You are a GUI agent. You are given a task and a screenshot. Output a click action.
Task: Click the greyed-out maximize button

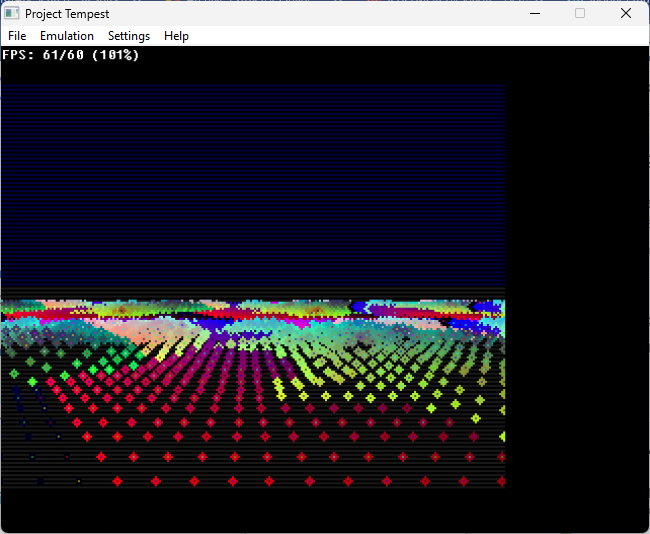[580, 14]
